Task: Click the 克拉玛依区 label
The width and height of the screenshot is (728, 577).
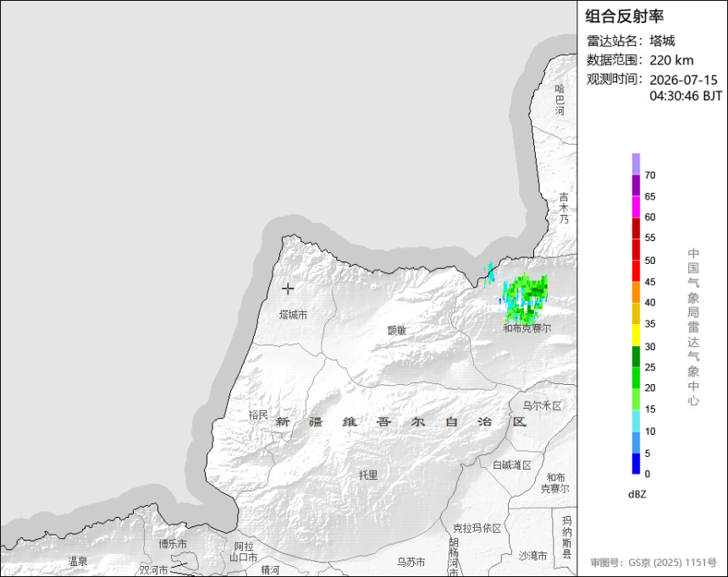Action: coord(477,528)
